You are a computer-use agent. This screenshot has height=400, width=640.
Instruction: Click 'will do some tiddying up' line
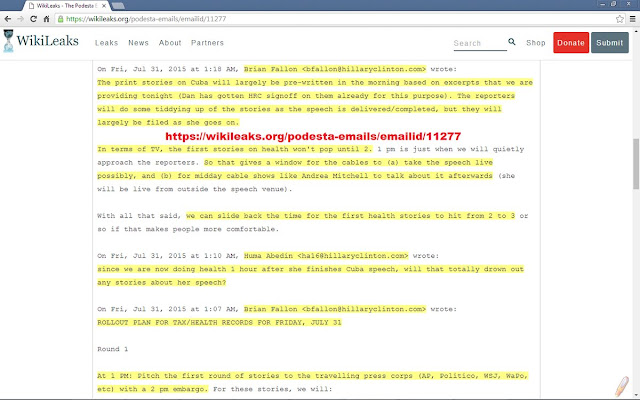coord(299,109)
